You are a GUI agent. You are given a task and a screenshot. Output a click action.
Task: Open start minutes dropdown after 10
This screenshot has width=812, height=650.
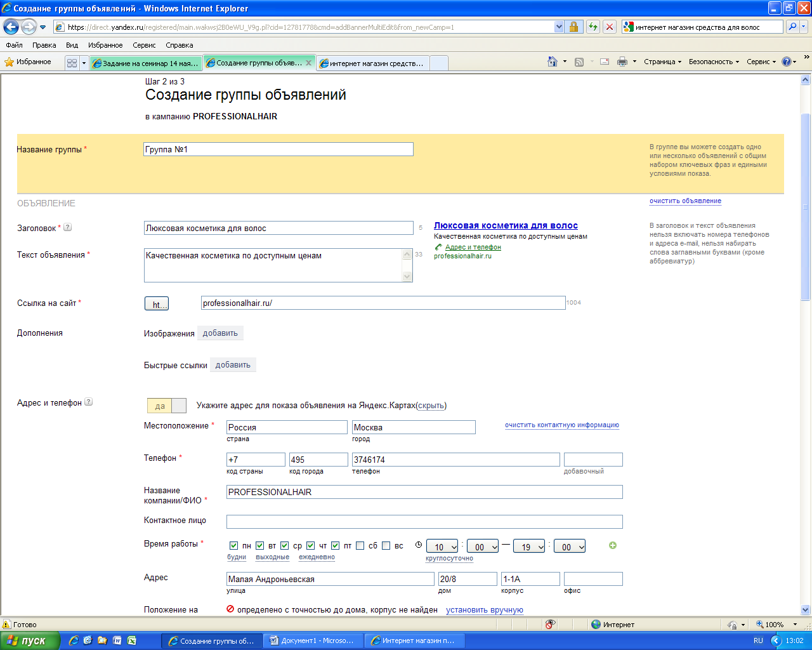click(483, 547)
